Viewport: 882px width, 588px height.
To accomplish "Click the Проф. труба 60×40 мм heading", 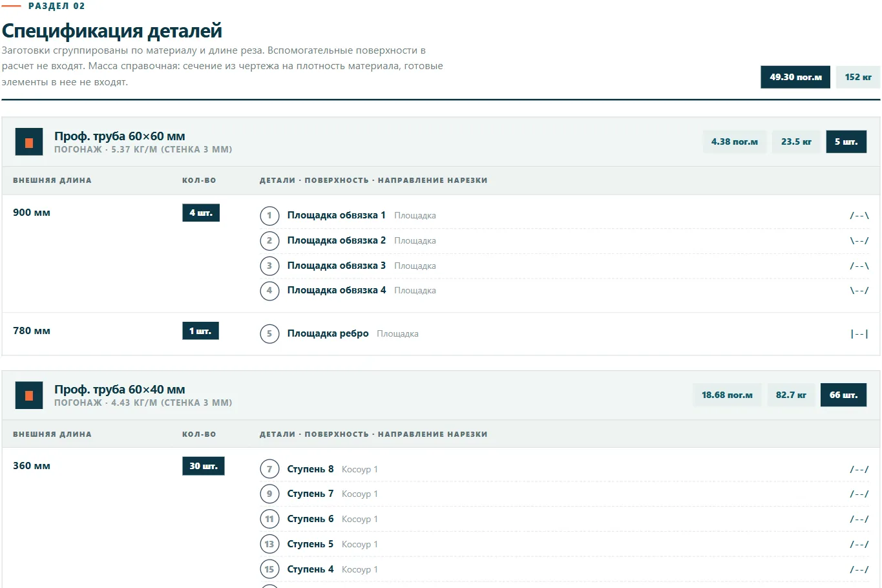I will click(x=120, y=390).
